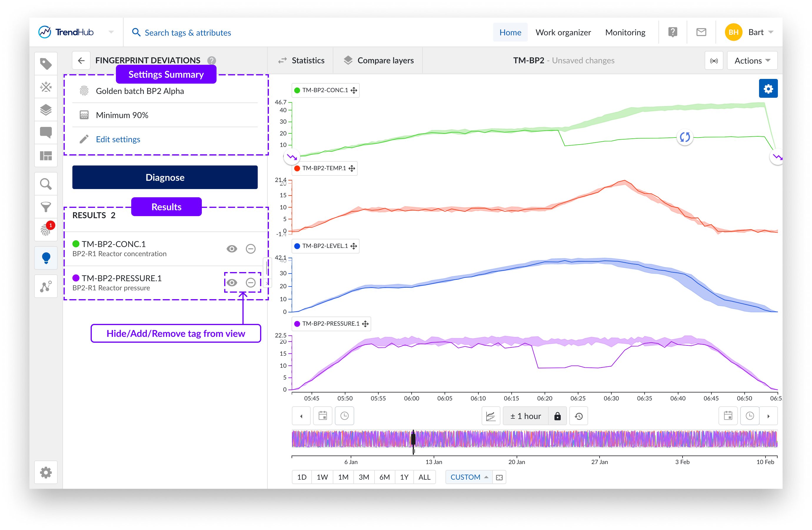Click the back arrow beside Fingerprint Deviations
The height and width of the screenshot is (530, 812).
pos(81,61)
